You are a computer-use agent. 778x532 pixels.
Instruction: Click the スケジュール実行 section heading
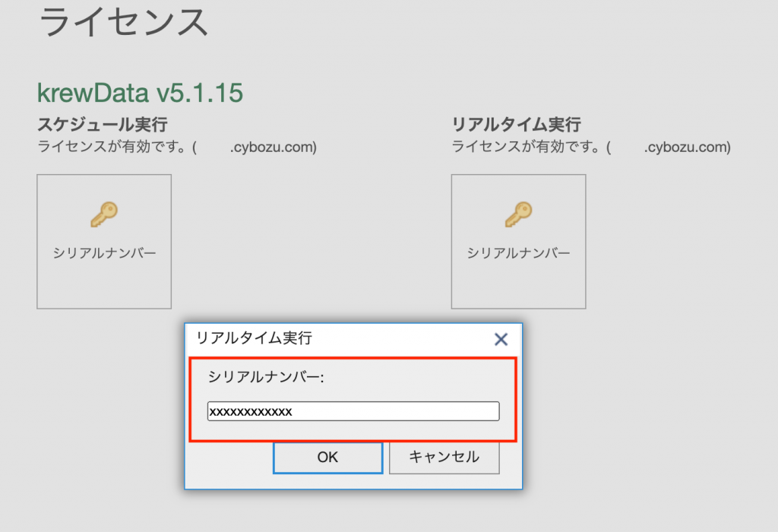103,124
